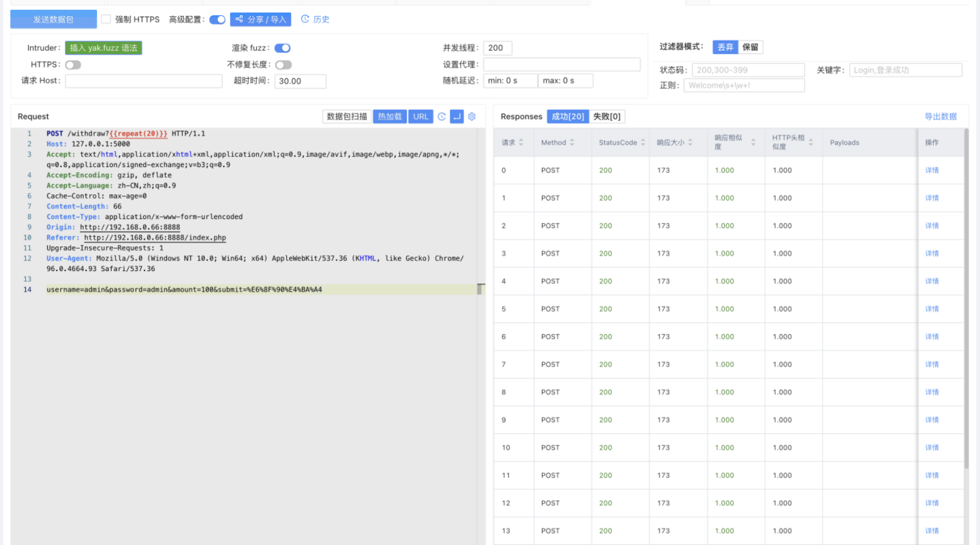The height and width of the screenshot is (545, 980).
Task: Focus the 状态码 filter input
Action: point(748,70)
